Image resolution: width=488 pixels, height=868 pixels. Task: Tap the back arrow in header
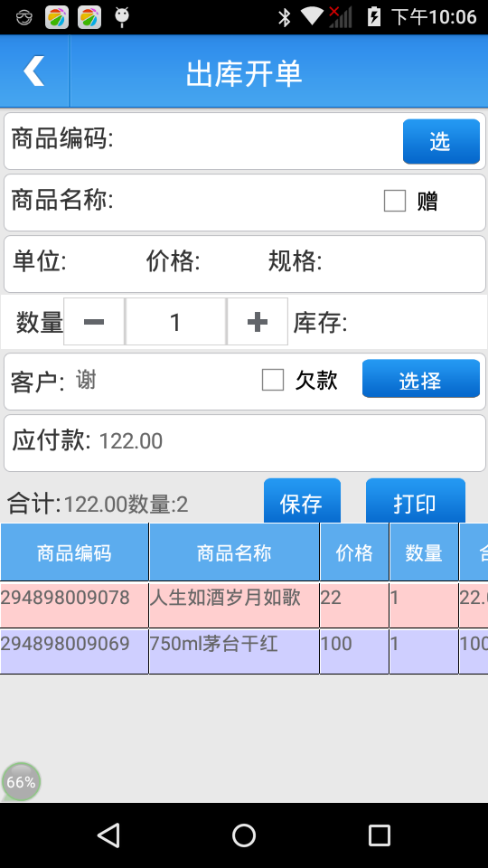click(33, 71)
